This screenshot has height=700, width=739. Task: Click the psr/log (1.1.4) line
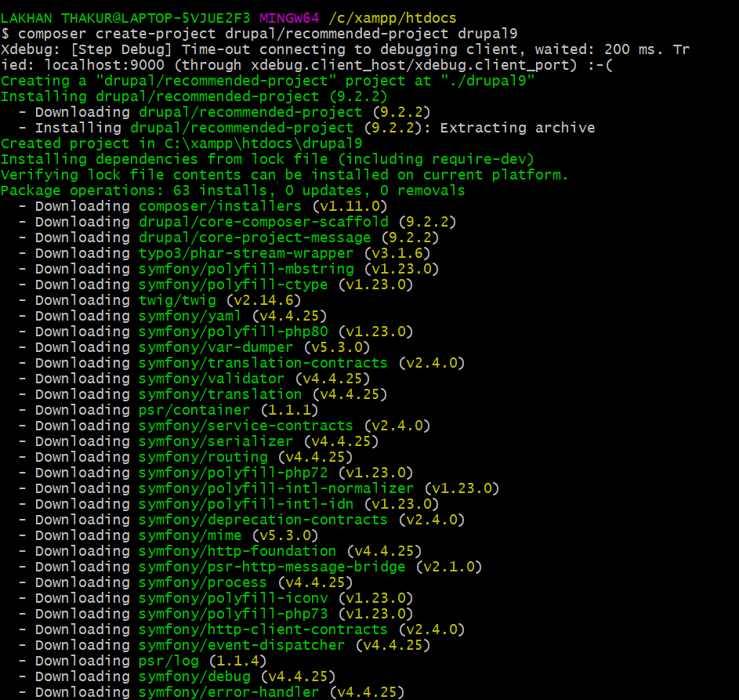coord(143,661)
